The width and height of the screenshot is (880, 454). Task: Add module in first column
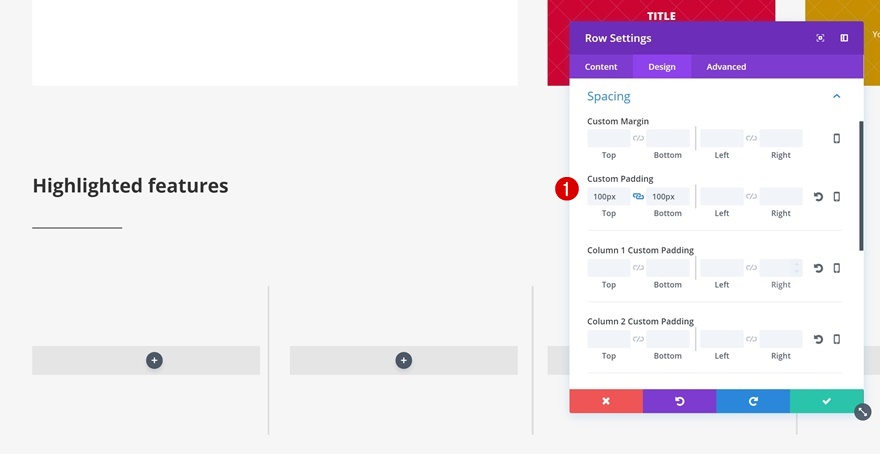(x=154, y=361)
